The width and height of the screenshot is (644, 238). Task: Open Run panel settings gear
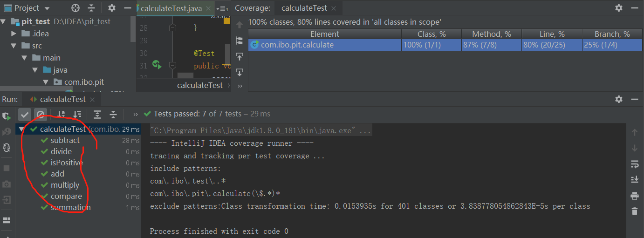(619, 99)
